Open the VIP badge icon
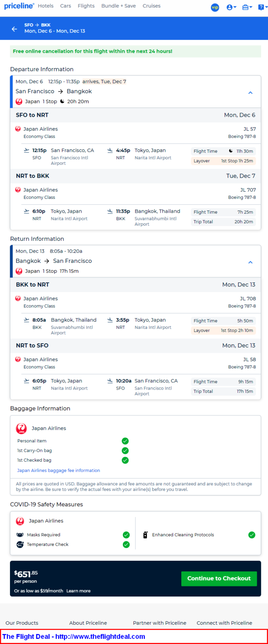Viewport: 268px width, 644px height. pos(215,8)
